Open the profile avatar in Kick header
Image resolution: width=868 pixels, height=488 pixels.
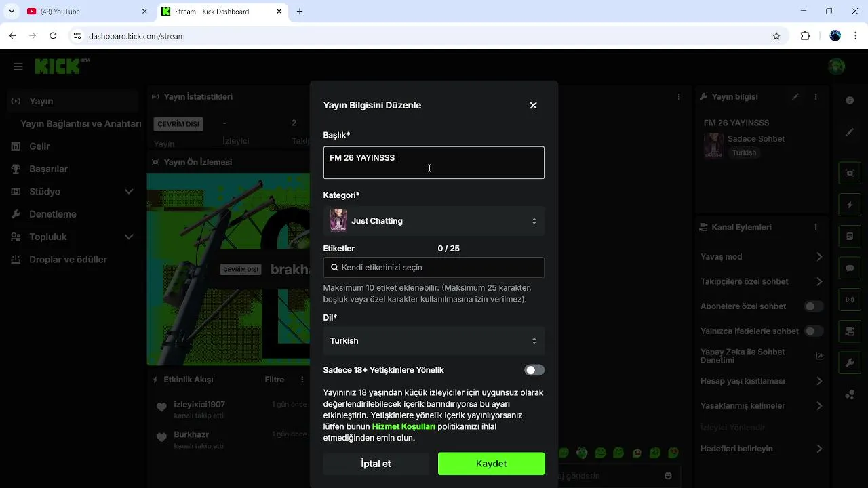(x=836, y=66)
